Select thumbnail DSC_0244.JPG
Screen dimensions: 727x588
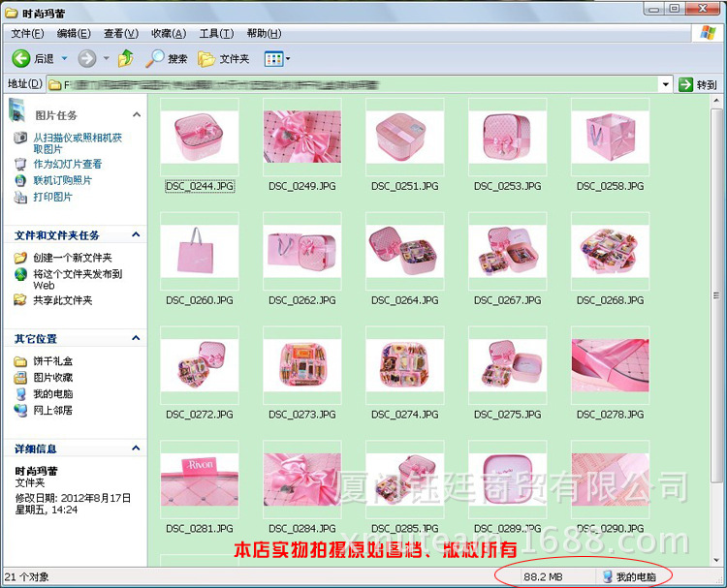[x=200, y=138]
